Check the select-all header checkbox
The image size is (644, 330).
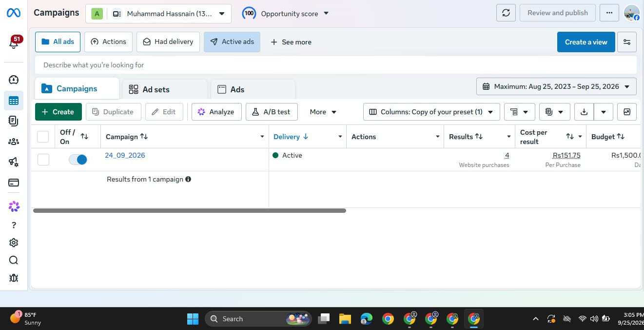(x=43, y=137)
